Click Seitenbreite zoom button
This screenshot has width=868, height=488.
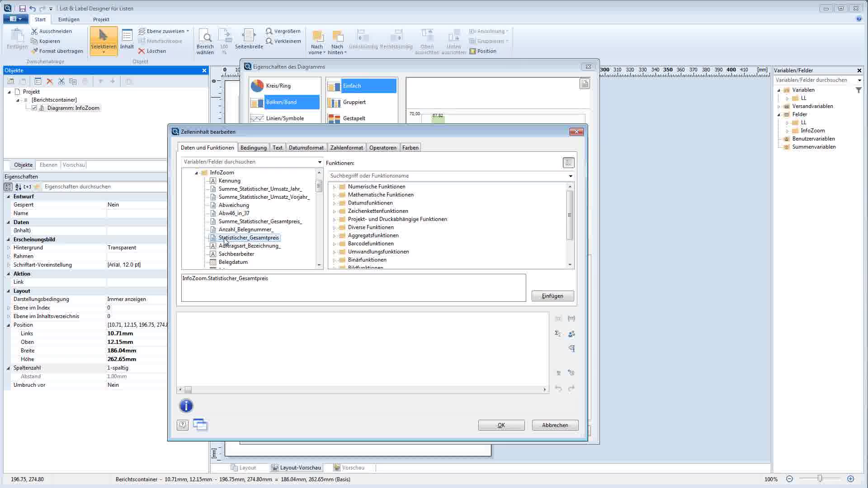coord(249,39)
